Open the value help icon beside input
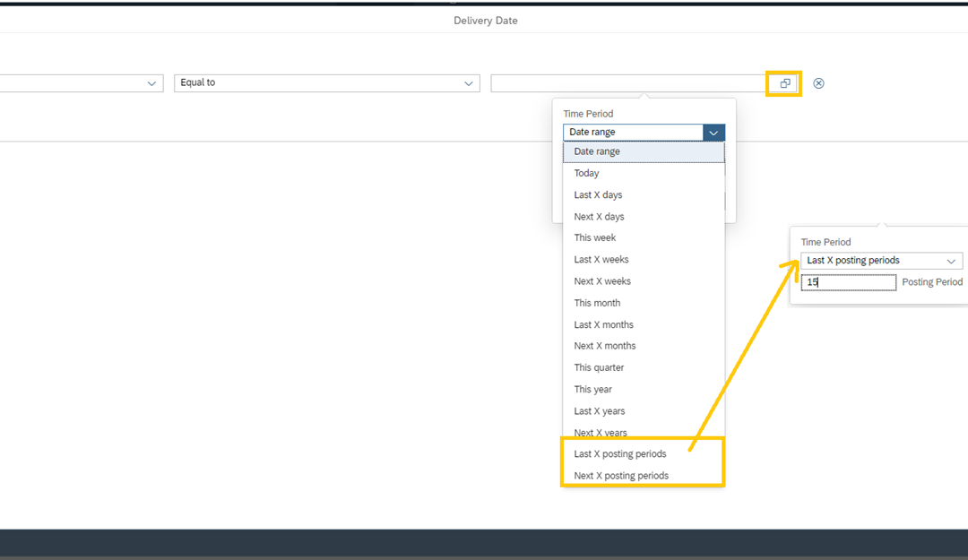Image resolution: width=968 pixels, height=560 pixels. pos(784,83)
